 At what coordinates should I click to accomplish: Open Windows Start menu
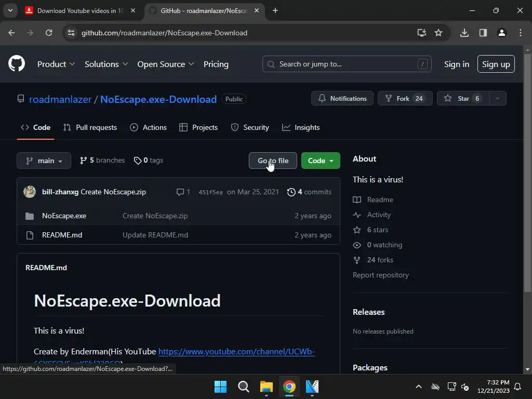(x=220, y=387)
